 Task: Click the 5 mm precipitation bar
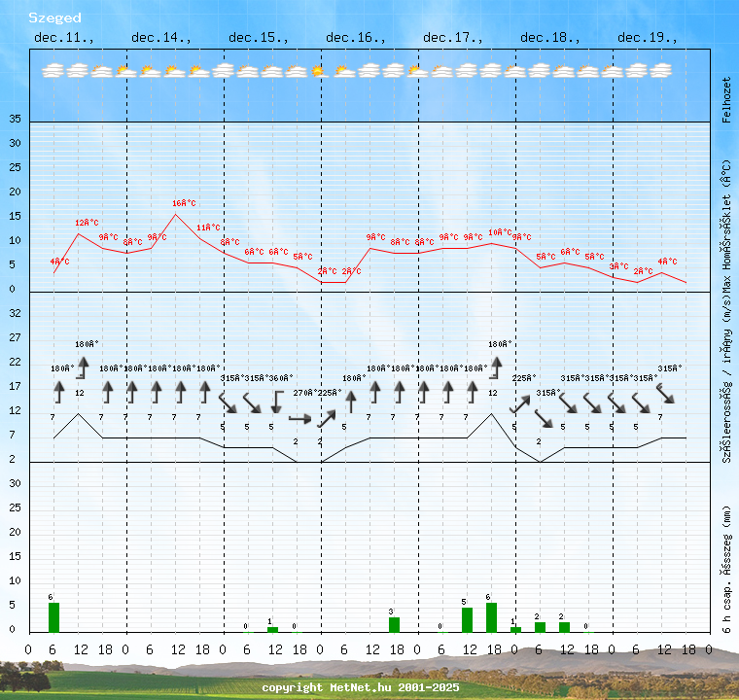point(467,619)
